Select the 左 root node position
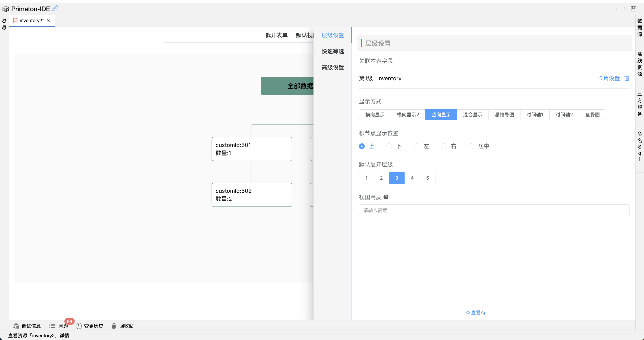 point(416,146)
